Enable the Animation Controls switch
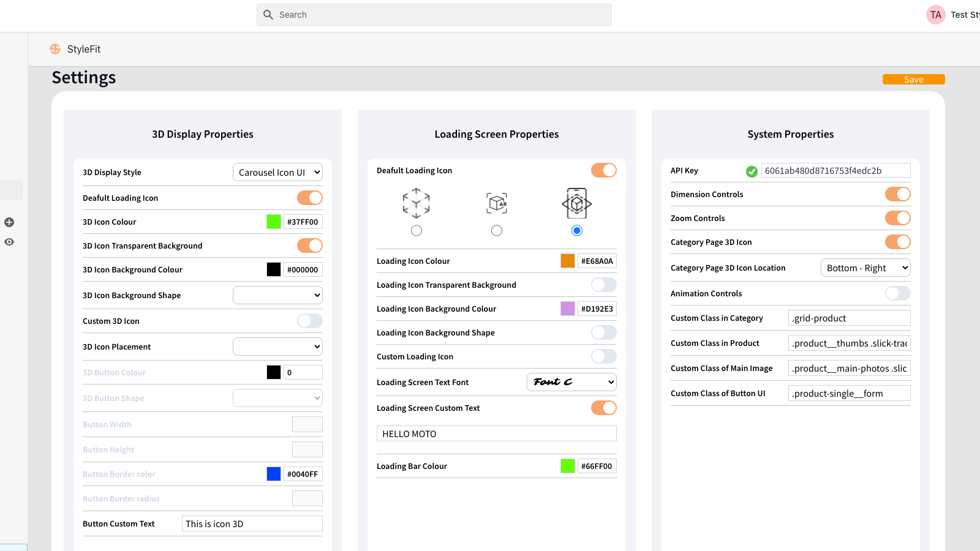 pyautogui.click(x=898, y=293)
